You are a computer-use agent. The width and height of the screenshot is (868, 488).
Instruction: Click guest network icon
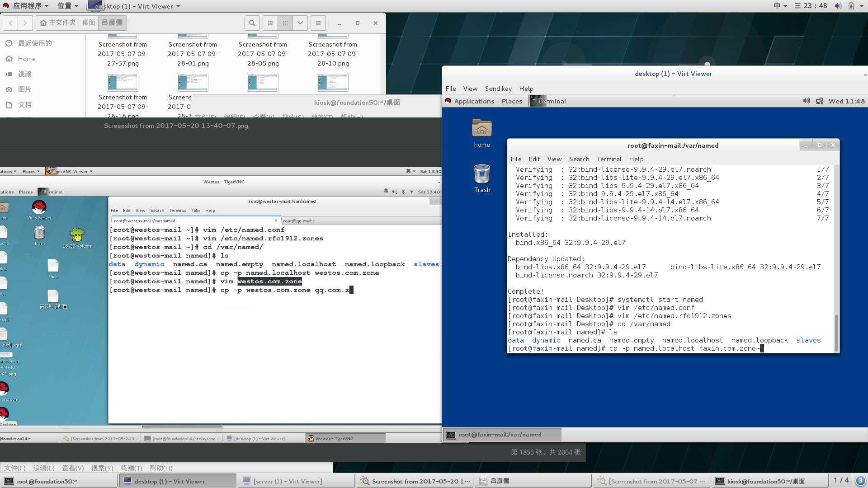(x=819, y=101)
